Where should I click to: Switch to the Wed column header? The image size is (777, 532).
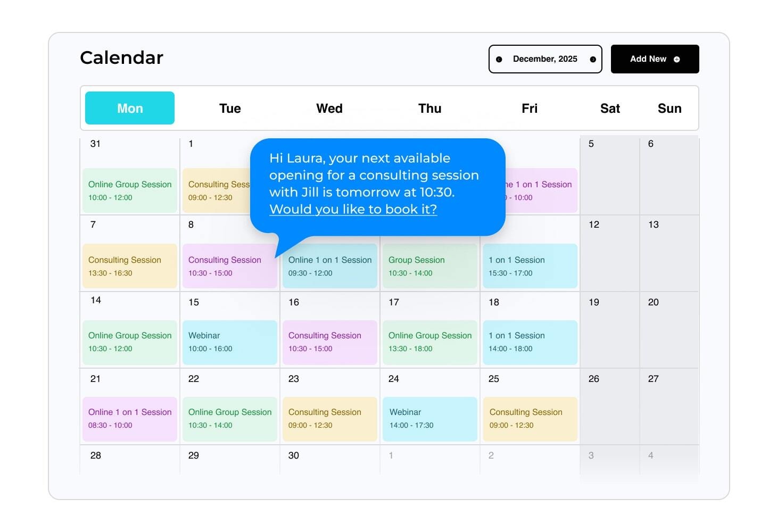(x=329, y=108)
